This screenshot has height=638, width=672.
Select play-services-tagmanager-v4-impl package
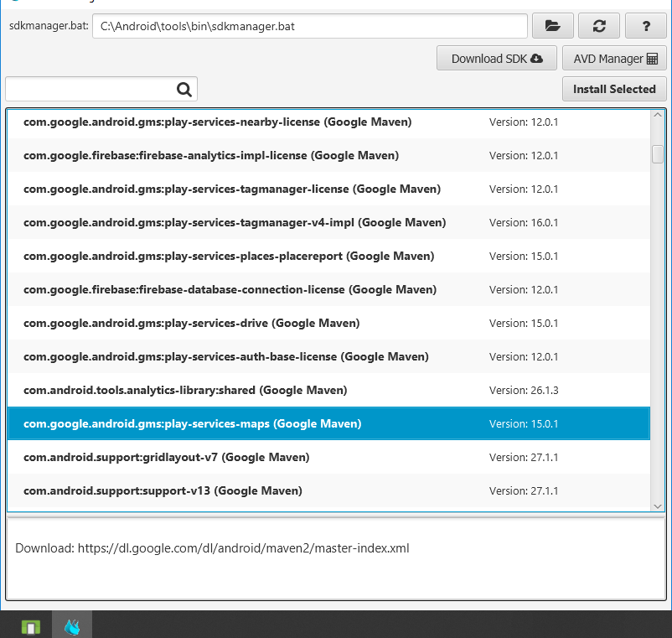[329, 222]
